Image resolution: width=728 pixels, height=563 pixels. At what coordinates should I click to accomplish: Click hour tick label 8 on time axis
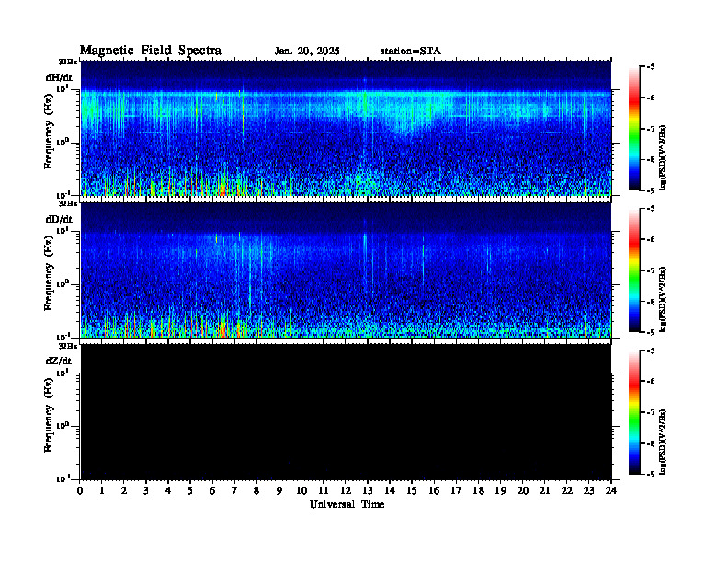(x=256, y=490)
